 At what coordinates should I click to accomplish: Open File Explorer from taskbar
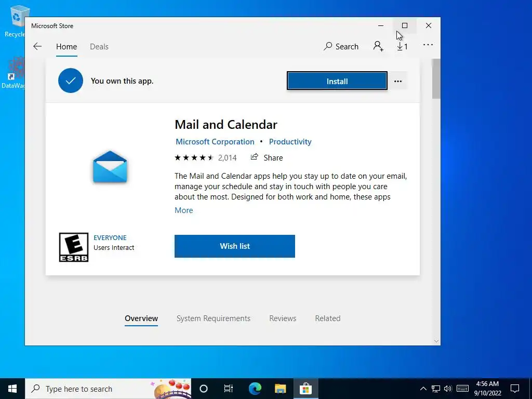(x=280, y=389)
